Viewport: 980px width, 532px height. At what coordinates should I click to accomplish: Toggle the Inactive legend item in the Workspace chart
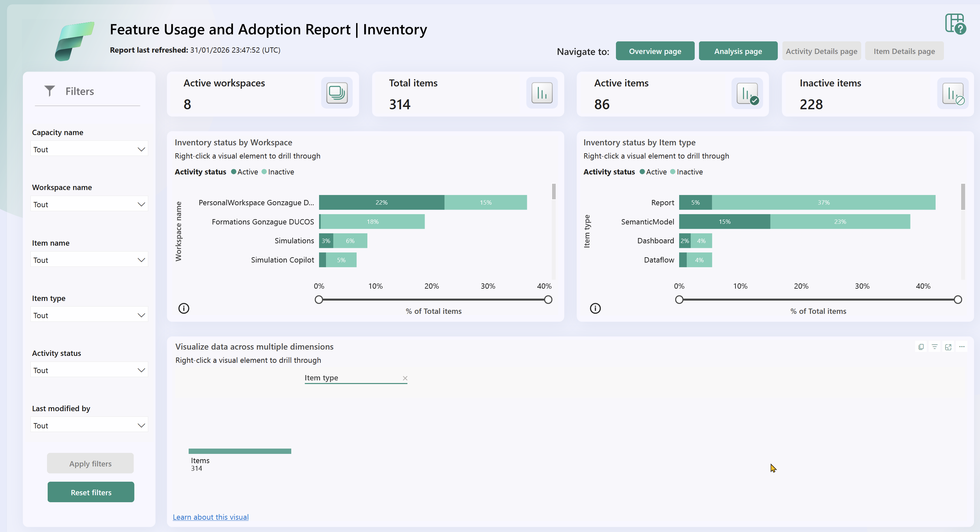coord(278,172)
